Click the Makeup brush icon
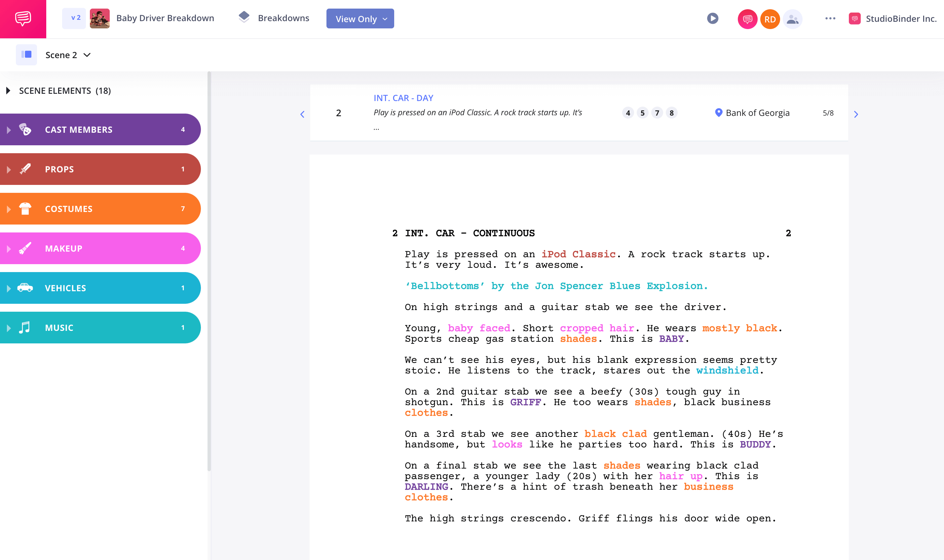This screenshot has width=944, height=560. coord(25,248)
